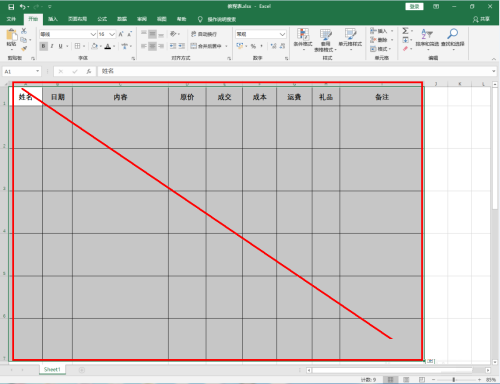Click the decrease font size icon

coord(129,34)
